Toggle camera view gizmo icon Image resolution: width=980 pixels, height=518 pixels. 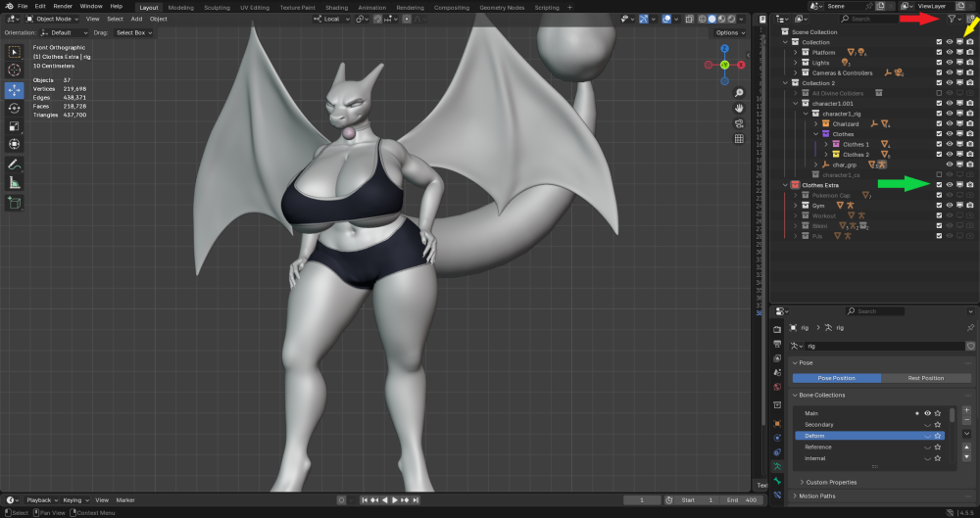point(739,123)
